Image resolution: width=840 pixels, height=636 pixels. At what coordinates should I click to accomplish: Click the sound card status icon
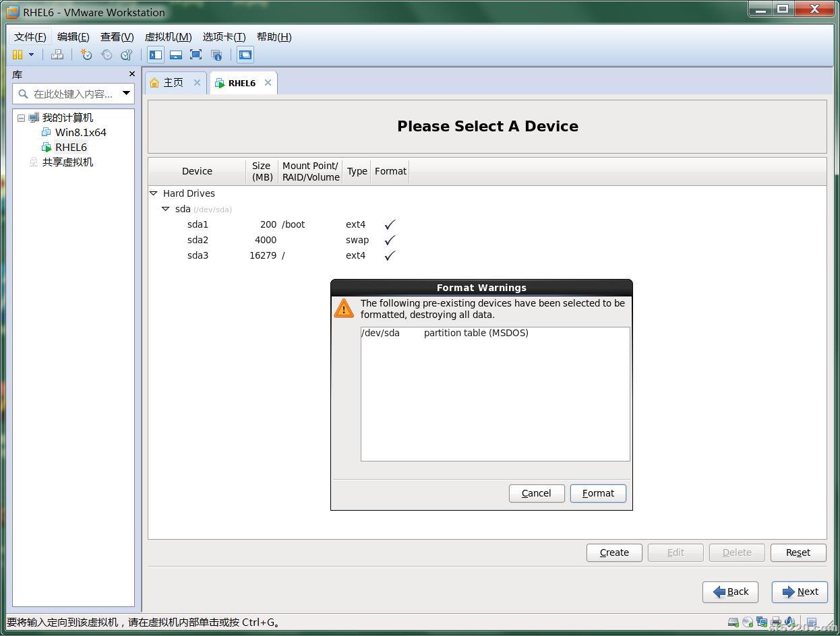click(789, 622)
